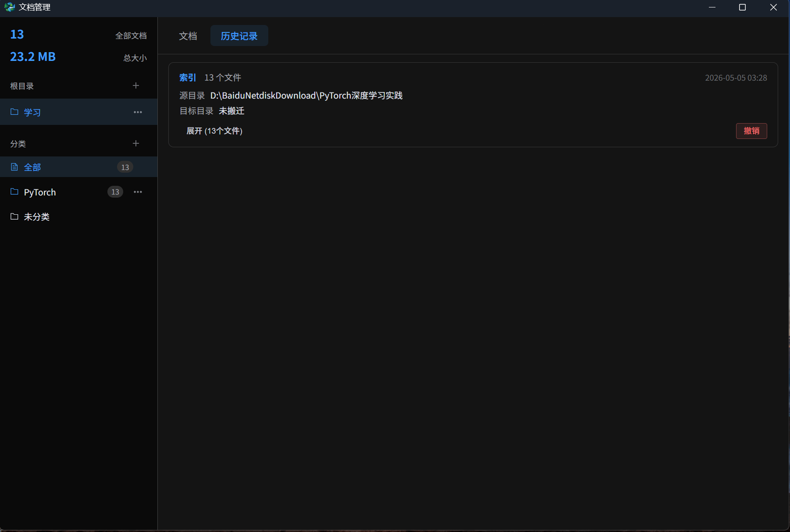This screenshot has width=790, height=532.
Task: Click the 13 total documents number
Action: (17, 35)
